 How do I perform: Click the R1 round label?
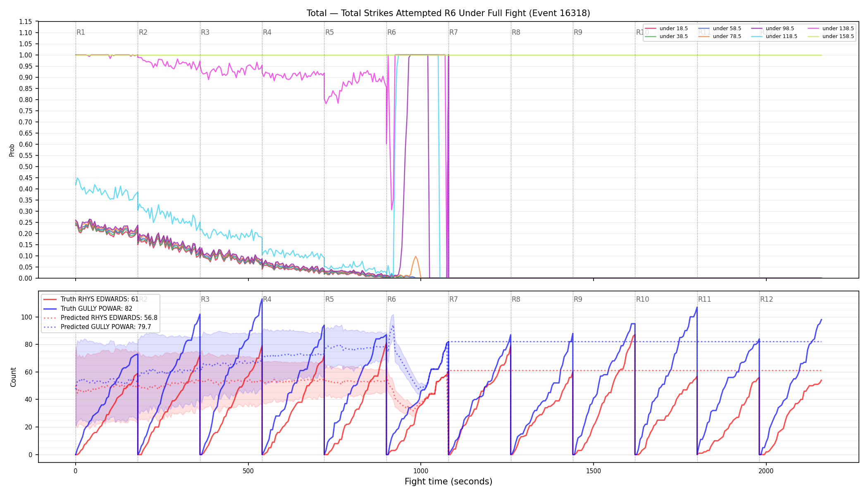(81, 32)
